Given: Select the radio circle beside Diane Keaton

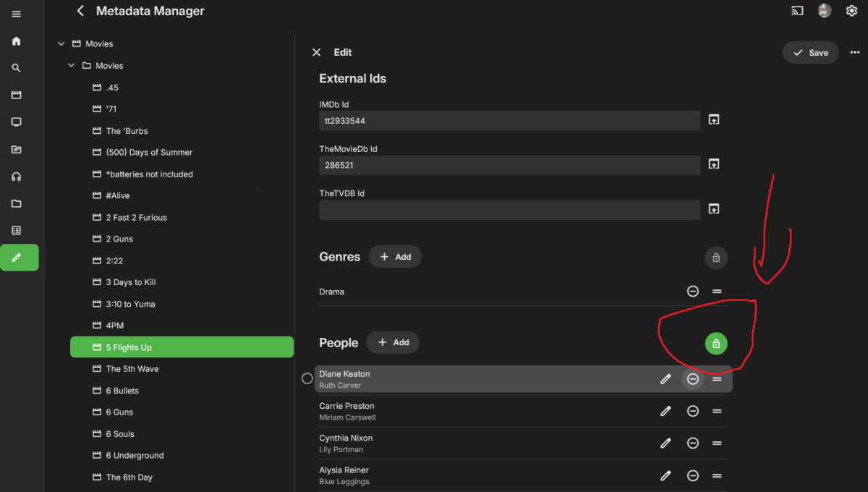Looking at the screenshot, I should (x=307, y=378).
